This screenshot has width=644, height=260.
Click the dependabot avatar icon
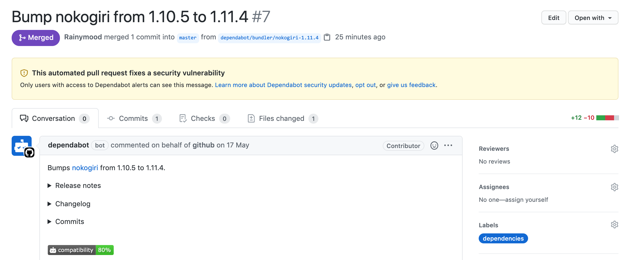(22, 146)
